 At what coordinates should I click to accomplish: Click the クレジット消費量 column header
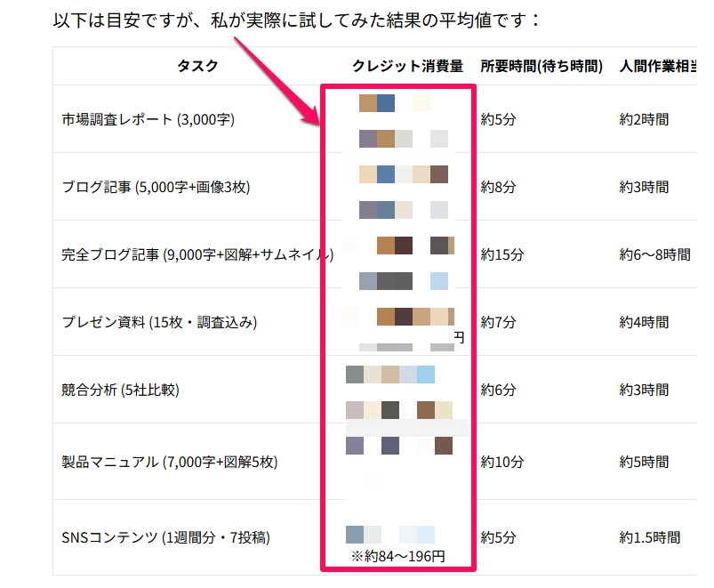(408, 67)
